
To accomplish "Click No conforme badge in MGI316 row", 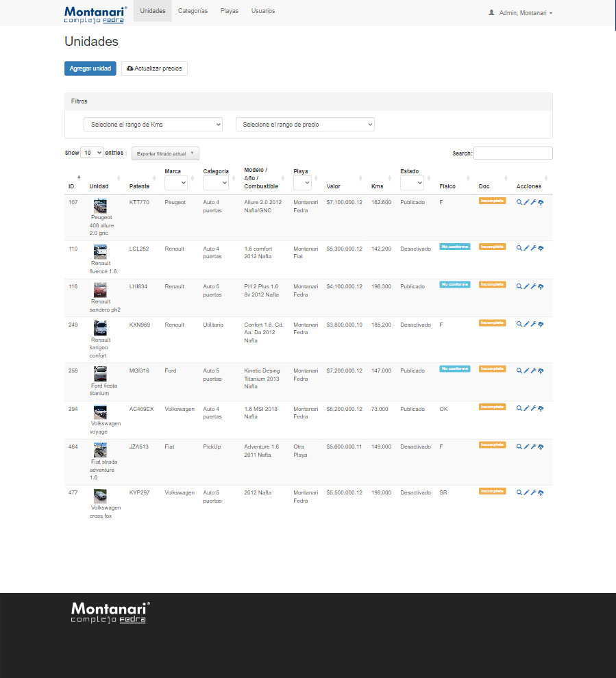I will tap(455, 369).
